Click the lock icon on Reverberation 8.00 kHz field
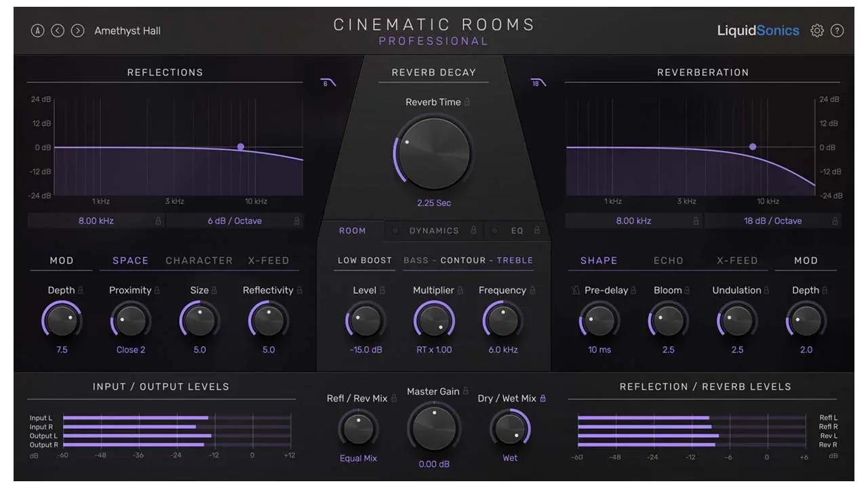Image resolution: width=868 pixels, height=488 pixels. (696, 221)
